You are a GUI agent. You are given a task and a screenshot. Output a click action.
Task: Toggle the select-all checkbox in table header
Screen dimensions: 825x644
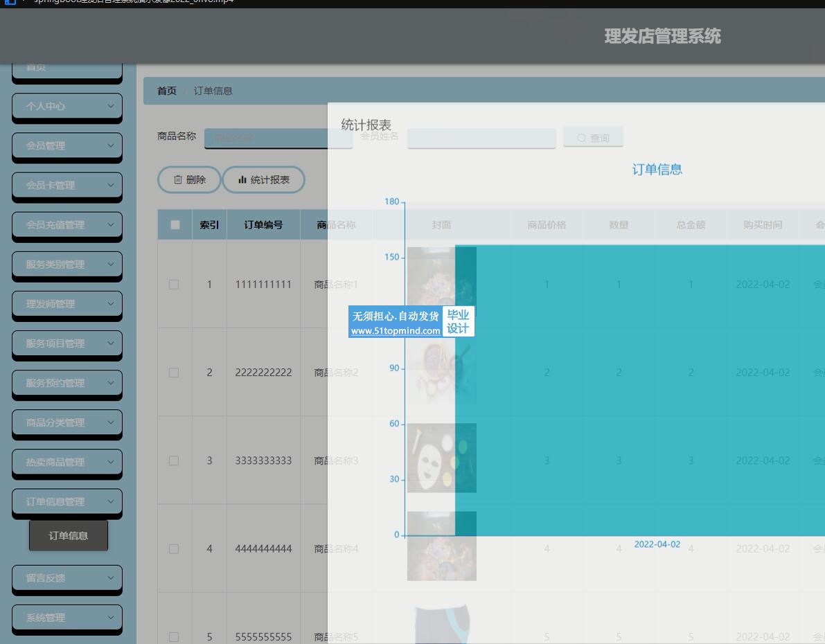[x=175, y=224]
